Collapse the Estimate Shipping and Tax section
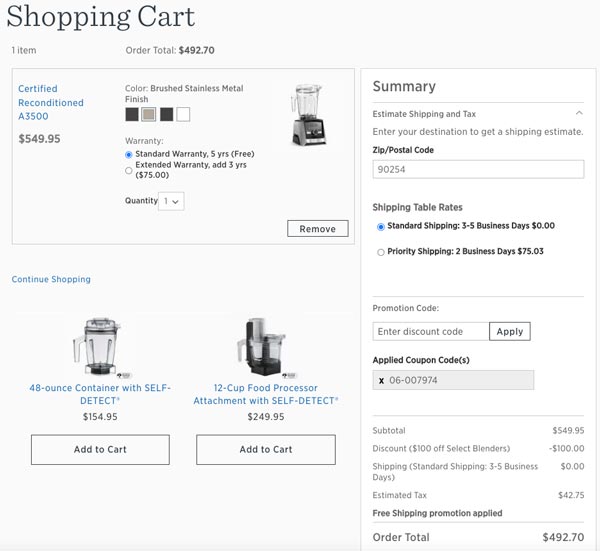The image size is (600, 551). [x=579, y=113]
